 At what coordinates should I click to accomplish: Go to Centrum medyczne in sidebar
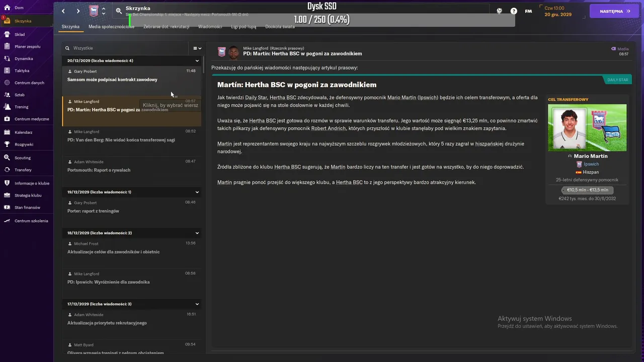coord(8,119)
